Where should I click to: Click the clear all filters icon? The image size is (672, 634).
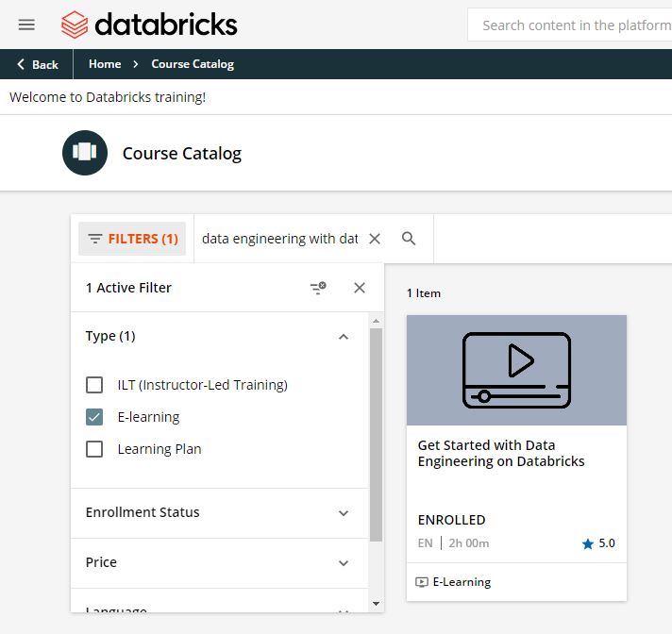tap(318, 288)
